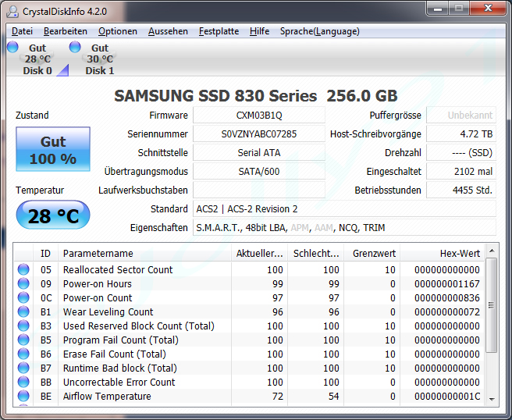512x420 pixels.
Task: Switch to Disk 0 tab at 28 °C
Action: (37, 59)
